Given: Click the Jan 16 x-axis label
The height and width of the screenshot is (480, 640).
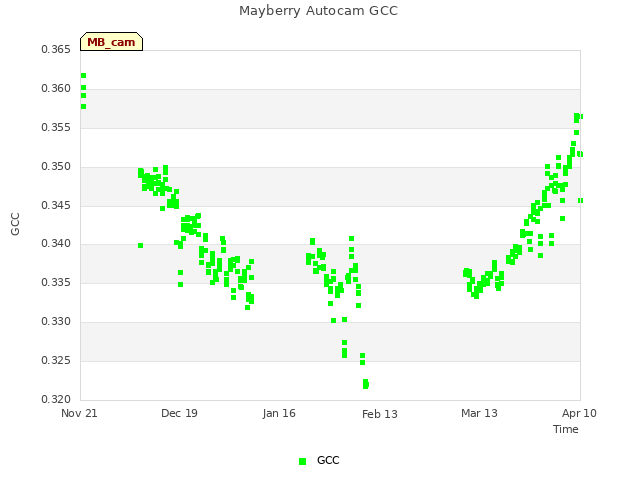Looking at the screenshot, I should pos(279,413).
